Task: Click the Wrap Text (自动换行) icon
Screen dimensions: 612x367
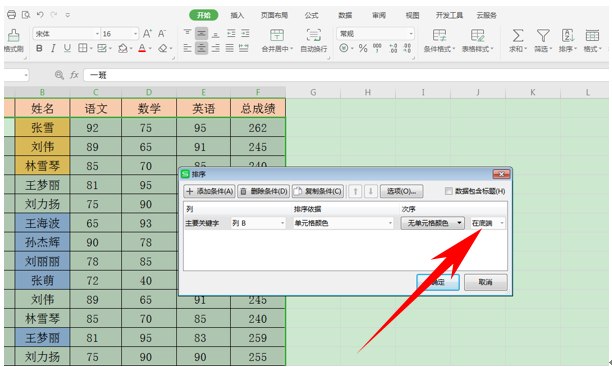Action: point(314,35)
